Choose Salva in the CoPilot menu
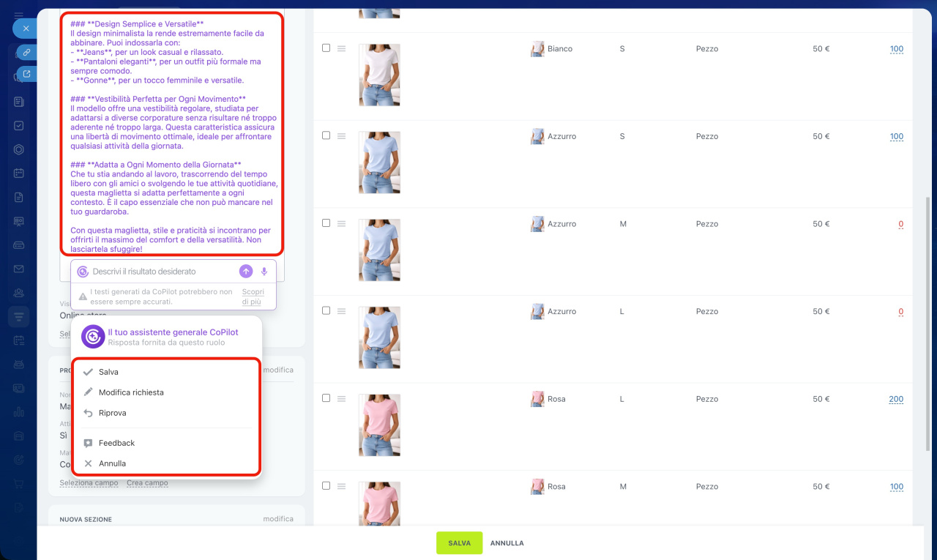 point(108,372)
